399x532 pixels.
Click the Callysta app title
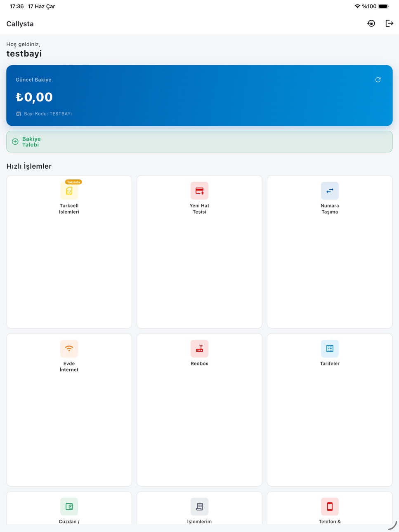20,24
